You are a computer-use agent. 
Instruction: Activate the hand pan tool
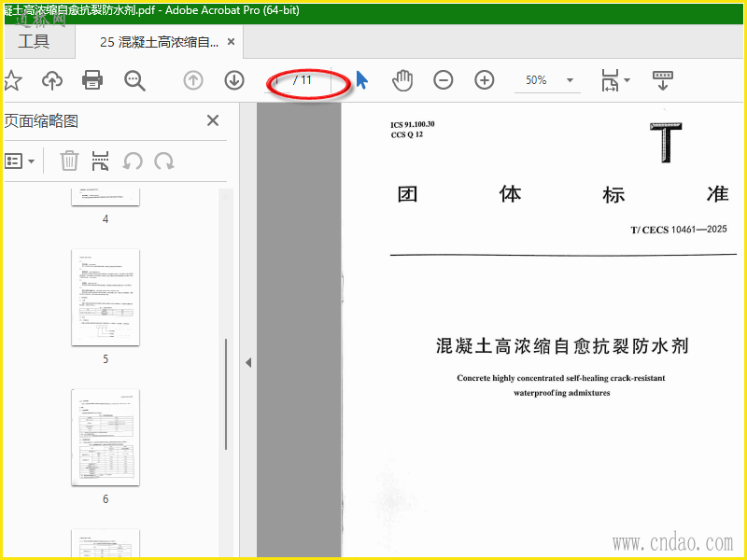(x=402, y=80)
